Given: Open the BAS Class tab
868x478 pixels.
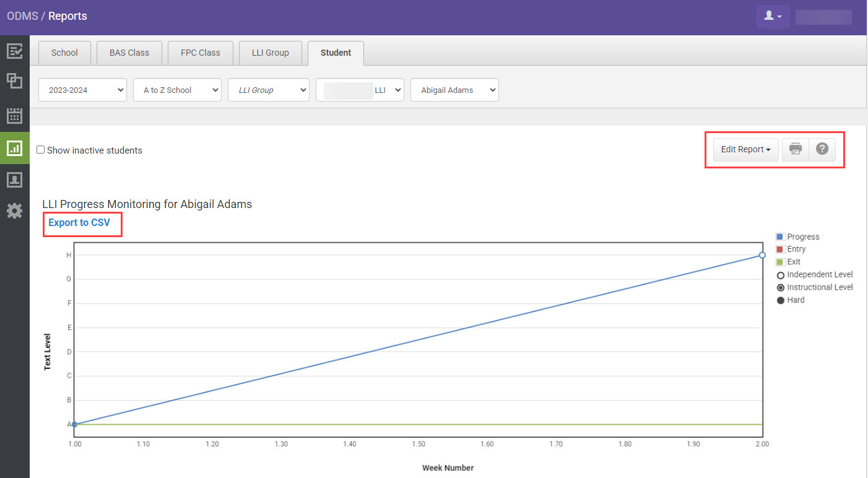Looking at the screenshot, I should click(129, 53).
